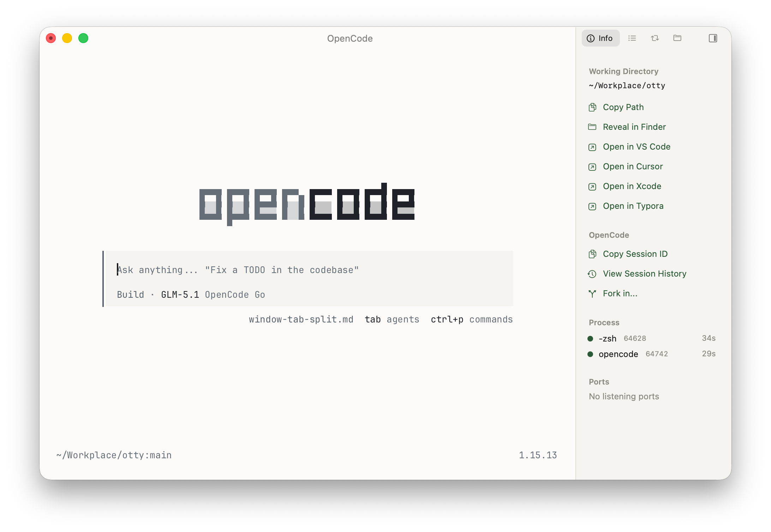Select the -zsh process row
The image size is (771, 532).
tap(651, 339)
